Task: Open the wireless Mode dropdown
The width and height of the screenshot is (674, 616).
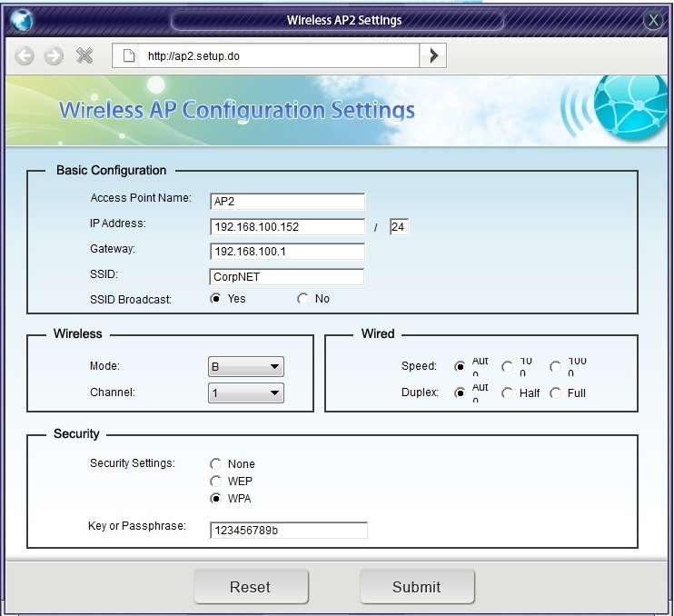Action: [246, 367]
